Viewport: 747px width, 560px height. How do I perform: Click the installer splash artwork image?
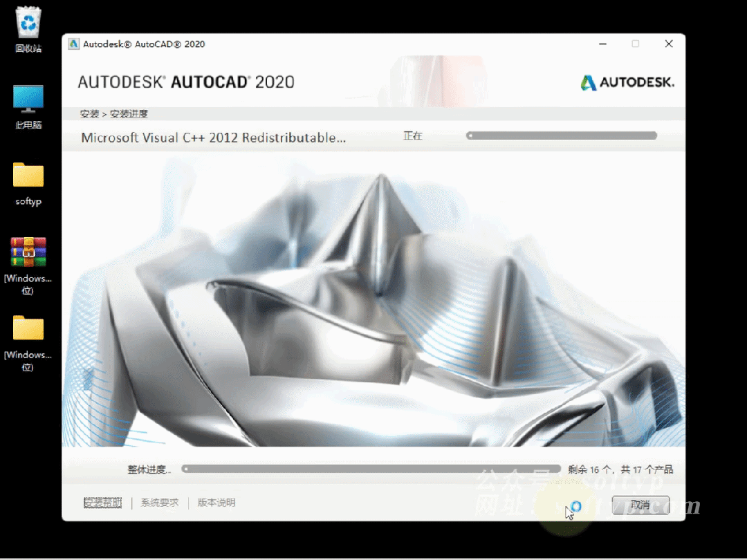click(x=373, y=299)
